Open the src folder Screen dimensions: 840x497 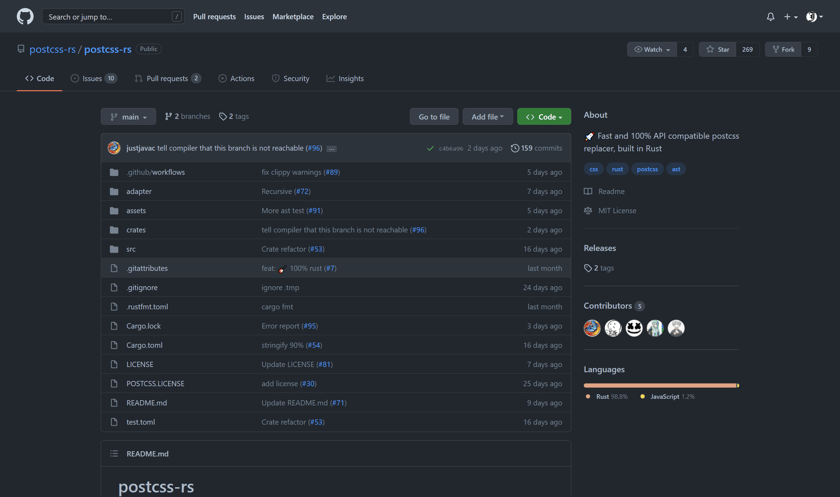tap(131, 249)
